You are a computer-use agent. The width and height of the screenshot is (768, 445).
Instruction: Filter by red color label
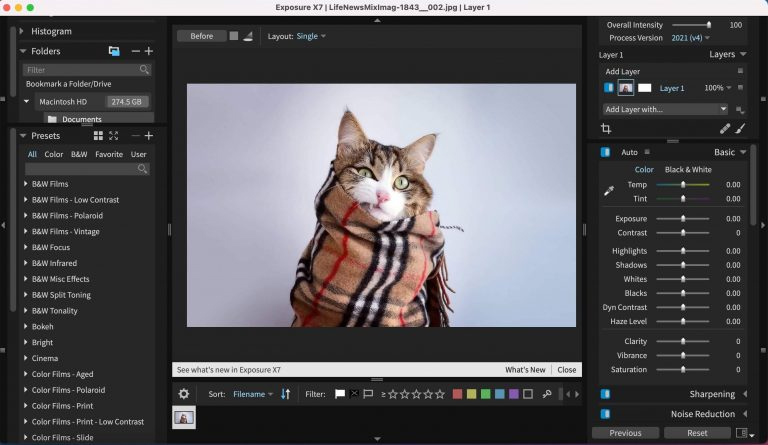(x=457, y=394)
